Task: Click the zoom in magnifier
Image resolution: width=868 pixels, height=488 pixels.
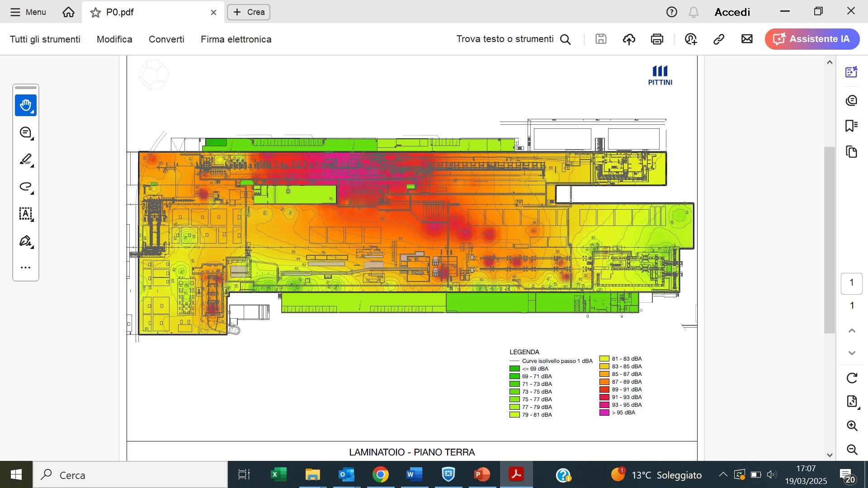Action: click(852, 426)
